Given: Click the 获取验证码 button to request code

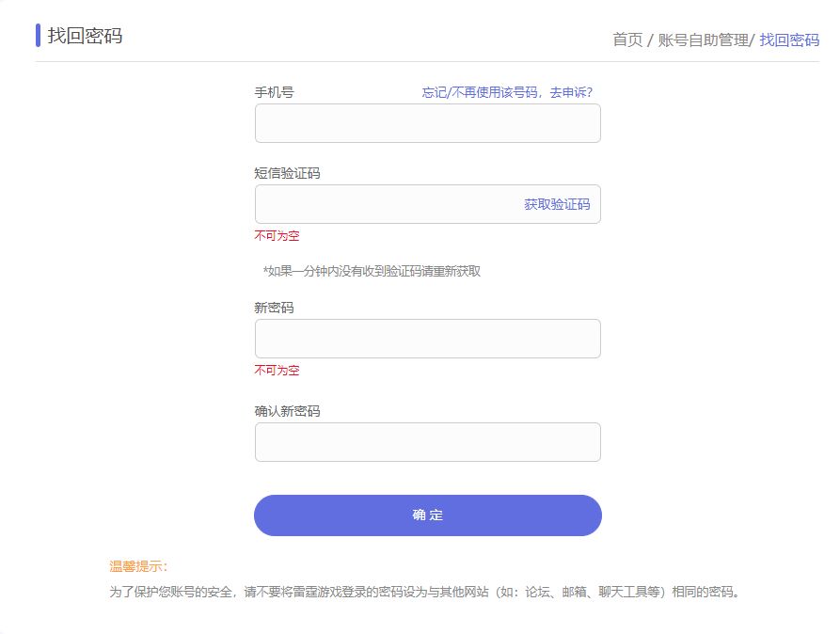Looking at the screenshot, I should pos(562,204).
